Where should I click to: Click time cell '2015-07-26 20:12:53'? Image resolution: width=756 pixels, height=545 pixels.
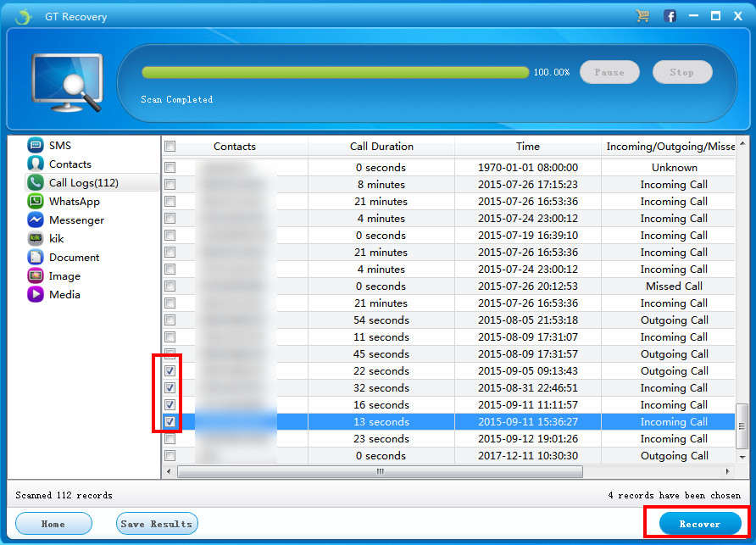click(528, 286)
